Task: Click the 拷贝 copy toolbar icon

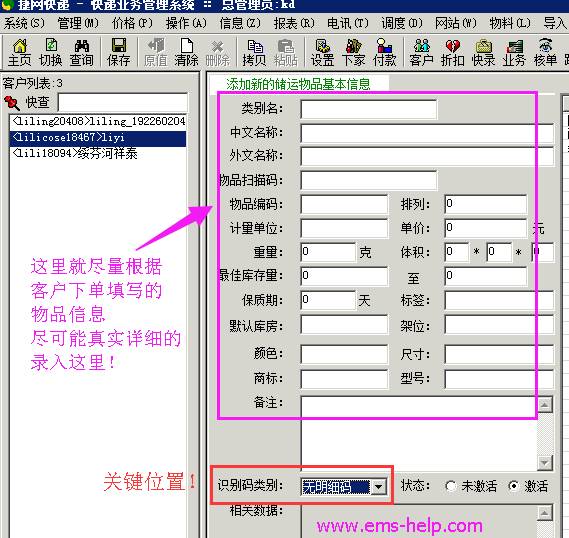Action: (254, 53)
